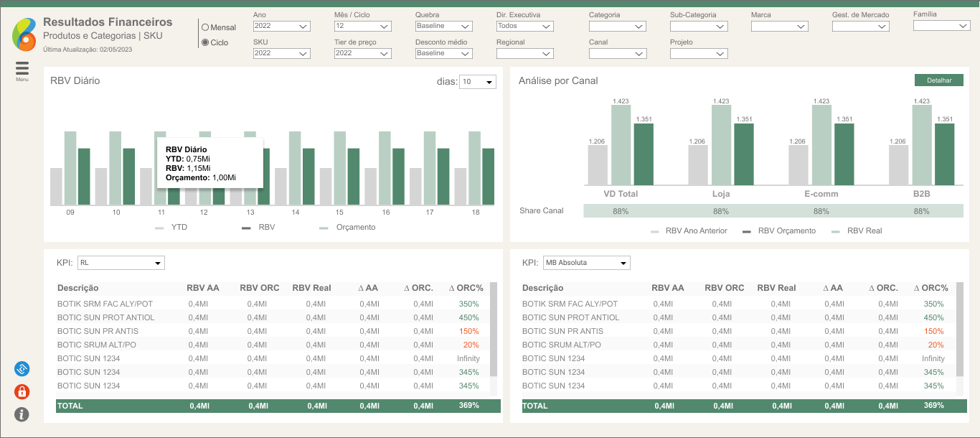Click the Detalhar button
Screen dimensions: 980x438
click(938, 80)
